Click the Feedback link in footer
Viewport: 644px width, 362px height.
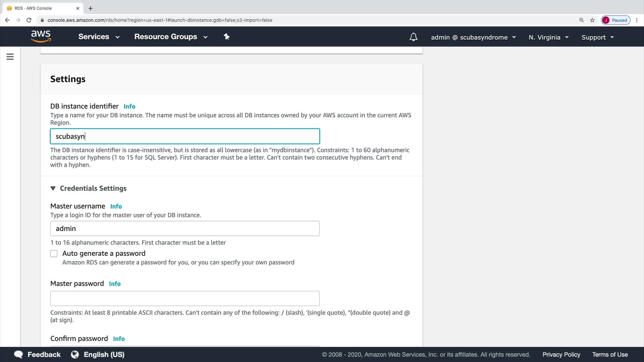tap(44, 354)
